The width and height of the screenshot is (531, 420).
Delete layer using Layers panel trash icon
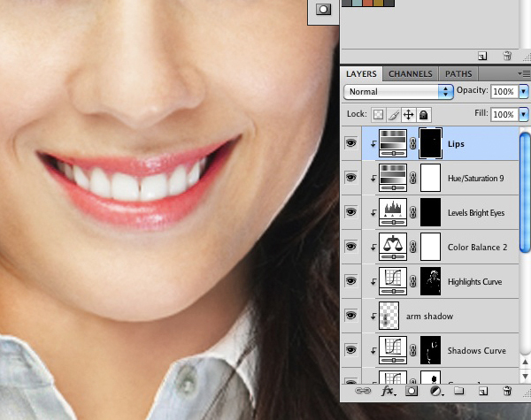tap(507, 390)
